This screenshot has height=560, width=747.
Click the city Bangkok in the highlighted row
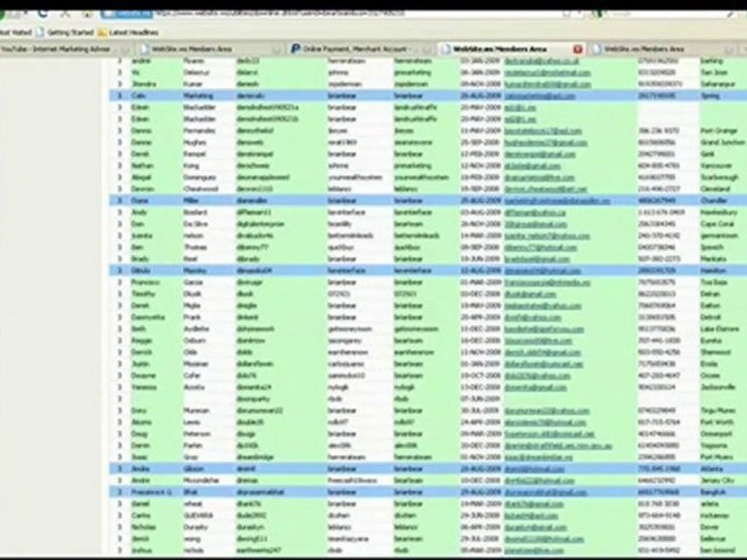[x=714, y=492]
